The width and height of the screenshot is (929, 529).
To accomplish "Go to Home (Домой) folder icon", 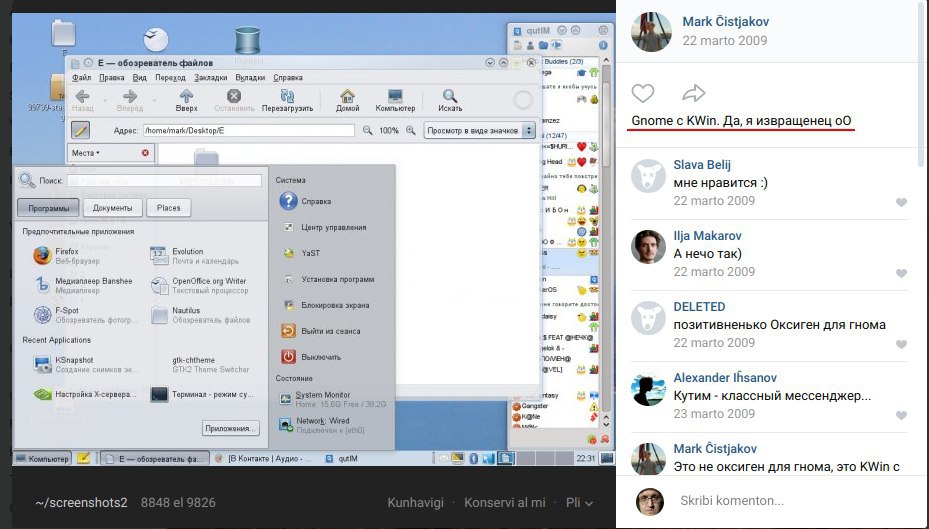I will (x=347, y=100).
